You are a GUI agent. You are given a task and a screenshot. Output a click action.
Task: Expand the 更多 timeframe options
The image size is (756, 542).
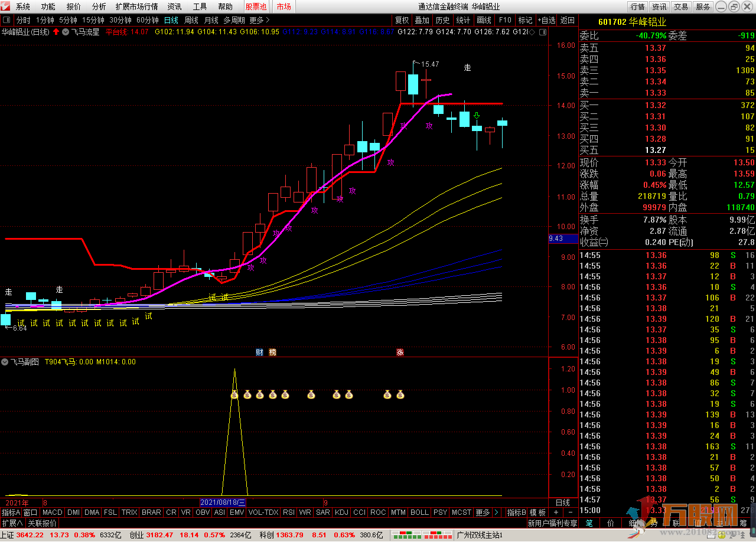259,20
